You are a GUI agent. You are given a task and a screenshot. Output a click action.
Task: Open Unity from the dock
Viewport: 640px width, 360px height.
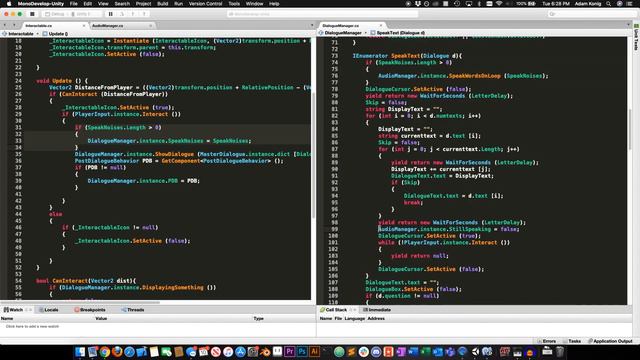475,351
